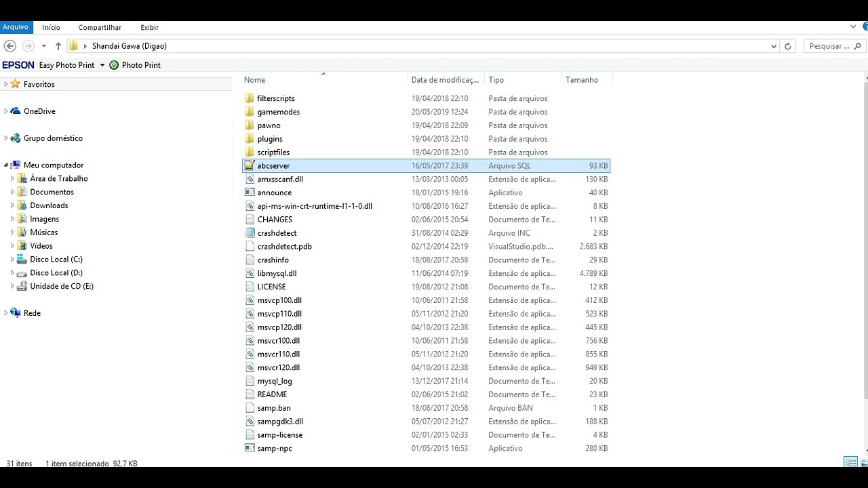Click the announce application icon

point(250,192)
